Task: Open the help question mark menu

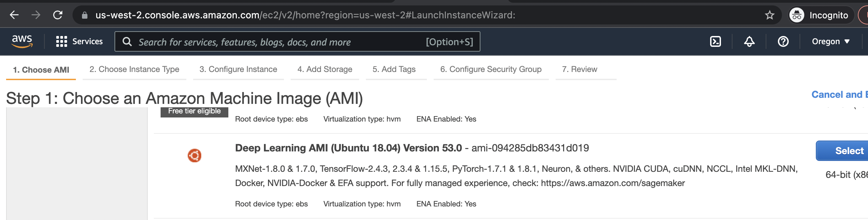Action: pyautogui.click(x=783, y=41)
